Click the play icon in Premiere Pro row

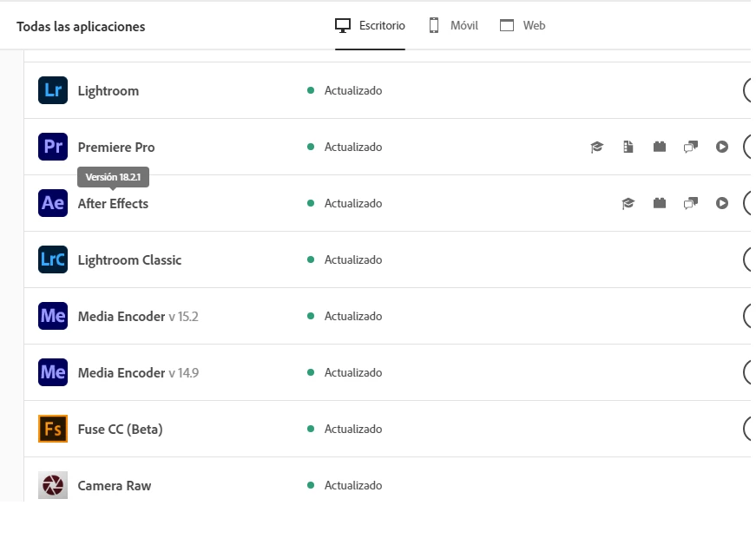(722, 147)
